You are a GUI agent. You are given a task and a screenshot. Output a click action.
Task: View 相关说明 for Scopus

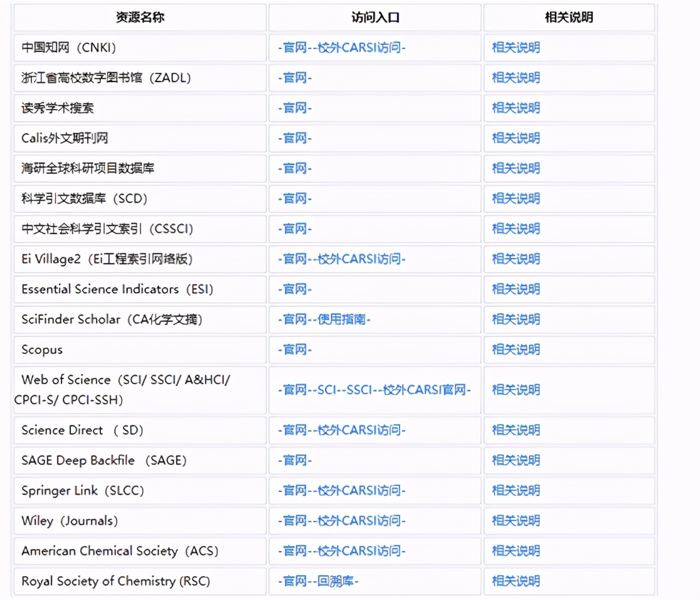[x=516, y=350]
